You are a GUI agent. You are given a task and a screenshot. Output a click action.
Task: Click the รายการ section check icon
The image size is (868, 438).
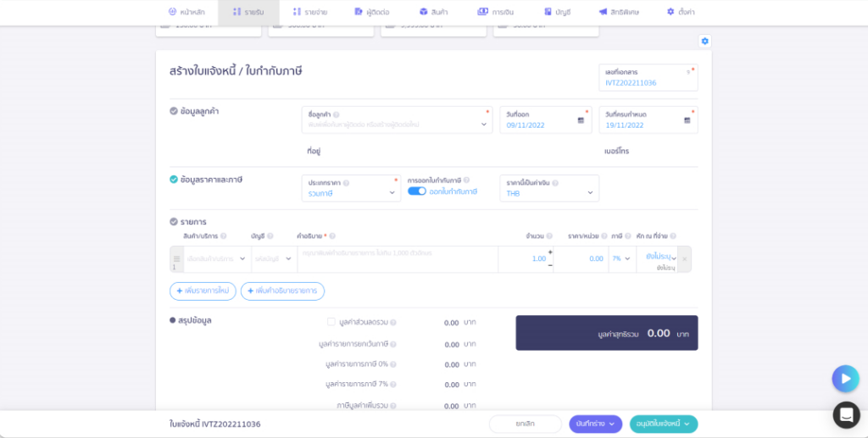click(174, 222)
